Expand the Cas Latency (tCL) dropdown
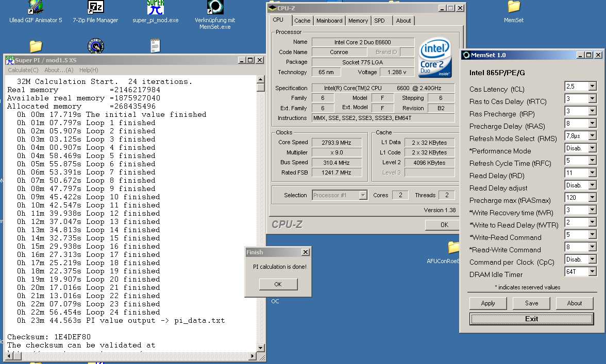 [x=592, y=86]
